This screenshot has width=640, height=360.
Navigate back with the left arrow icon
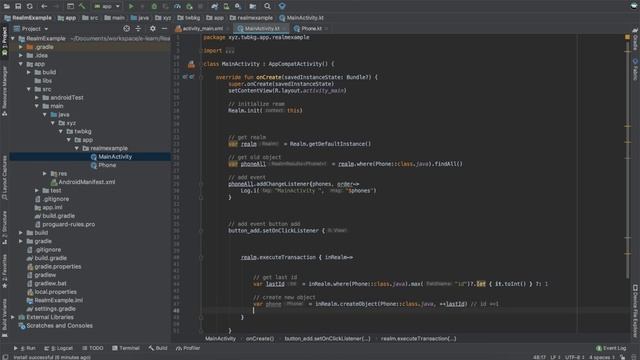[44, 6]
